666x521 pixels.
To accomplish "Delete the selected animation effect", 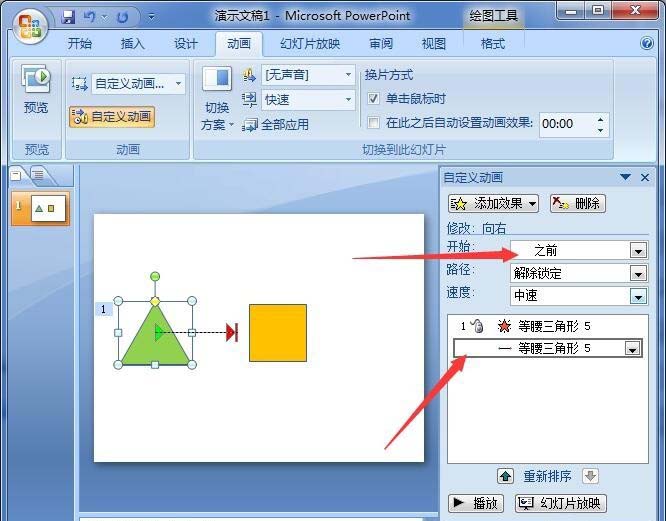I will (x=578, y=204).
